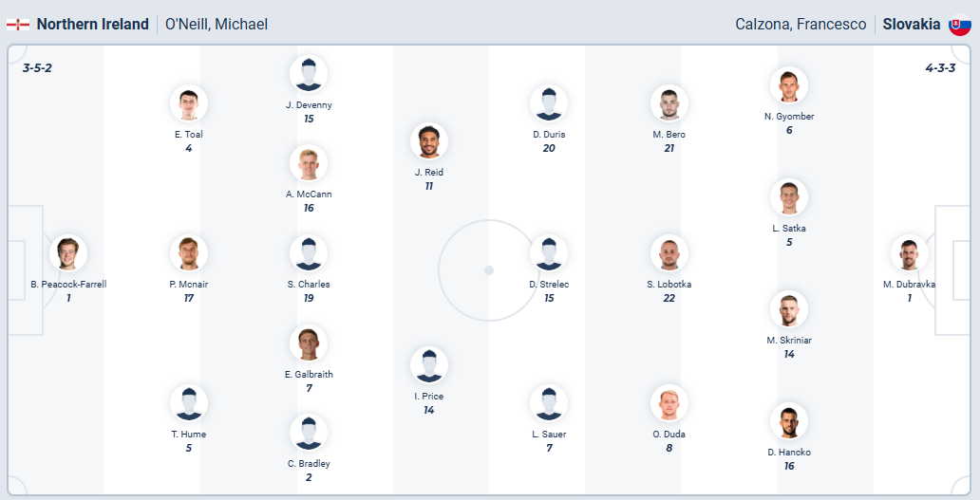Click the D. Hancko name label
980x500 pixels.
pos(789,452)
